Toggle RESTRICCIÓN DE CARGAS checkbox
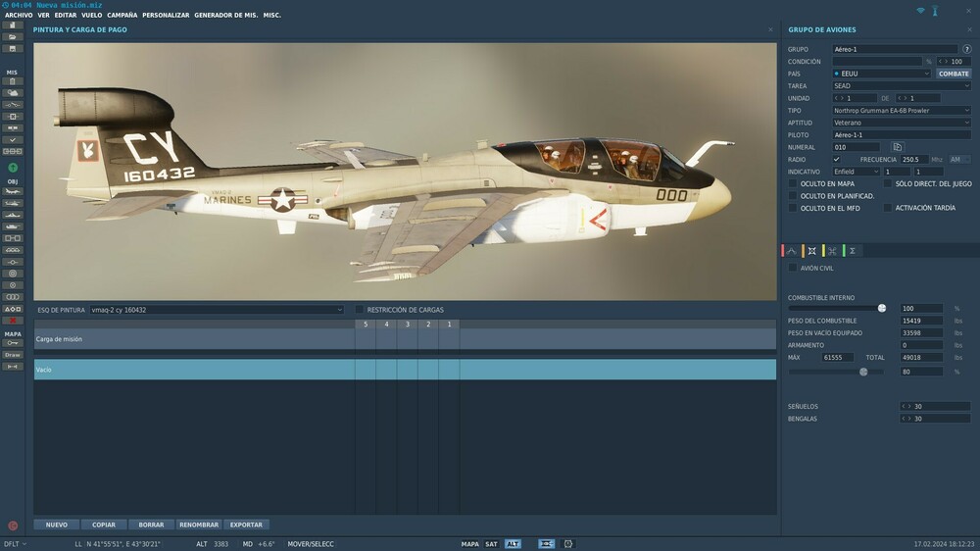Viewport: 980px width, 551px height. click(360, 310)
